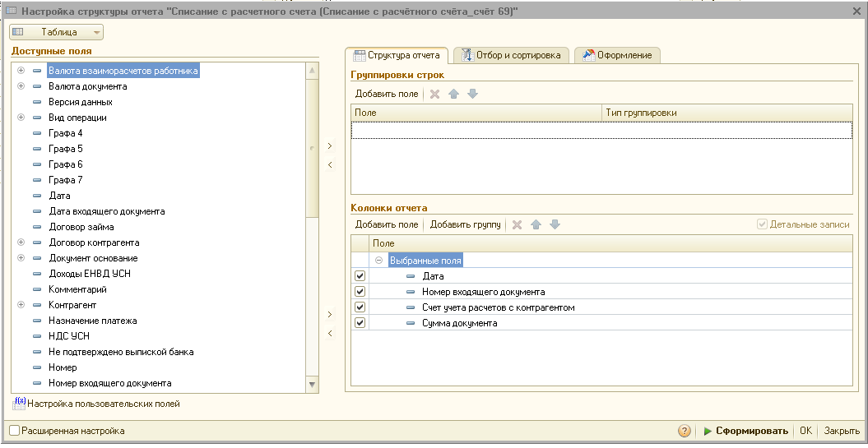Expand the Контрагент field node
Screen dimensions: 868x448
(x=21, y=305)
